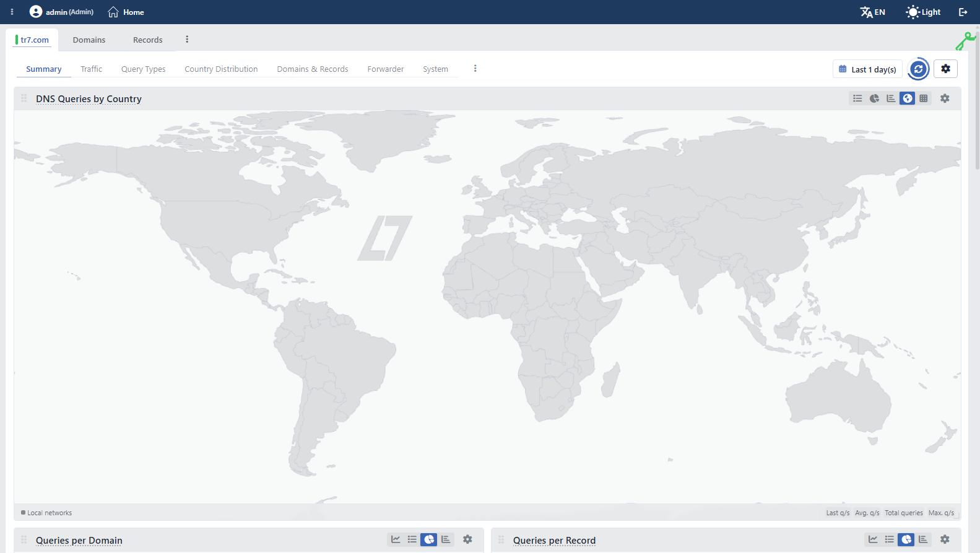980x553 pixels.
Task: Select the Summary tab
Action: click(x=44, y=69)
